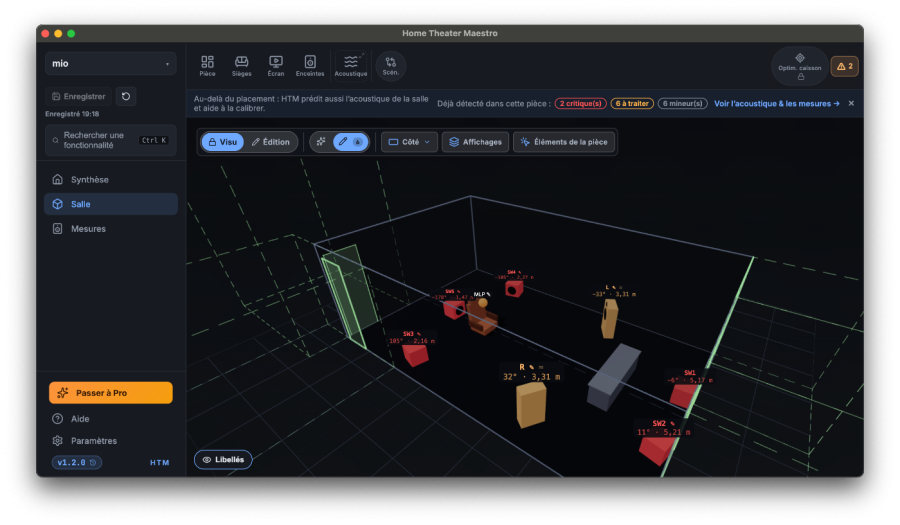Click the 6 mineur(s) badge
The height and width of the screenshot is (525, 900).
pyautogui.click(x=682, y=104)
